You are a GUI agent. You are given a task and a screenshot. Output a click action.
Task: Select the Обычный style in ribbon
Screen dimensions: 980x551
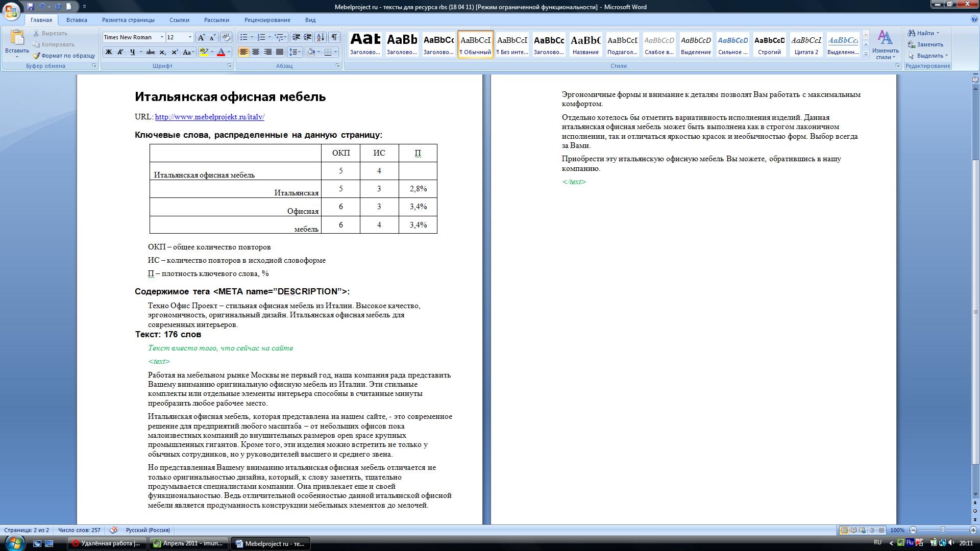pos(476,44)
